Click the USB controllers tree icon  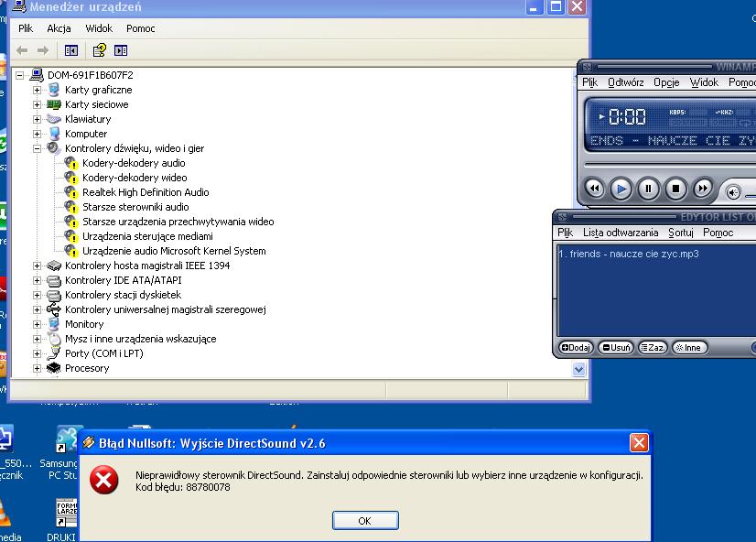click(x=54, y=309)
